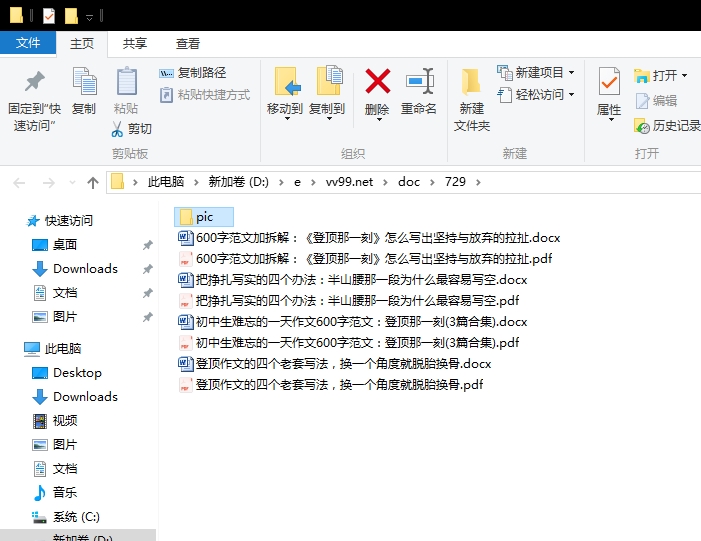The height and width of the screenshot is (541, 701).
Task: Select 登顶作文的四个老套写法 docx file
Action: (x=335, y=363)
